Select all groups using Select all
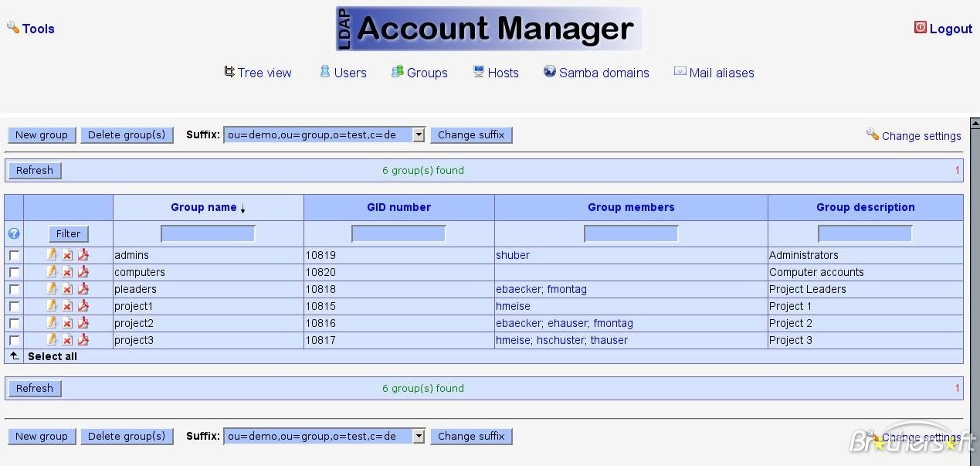980x466 pixels. [52, 356]
